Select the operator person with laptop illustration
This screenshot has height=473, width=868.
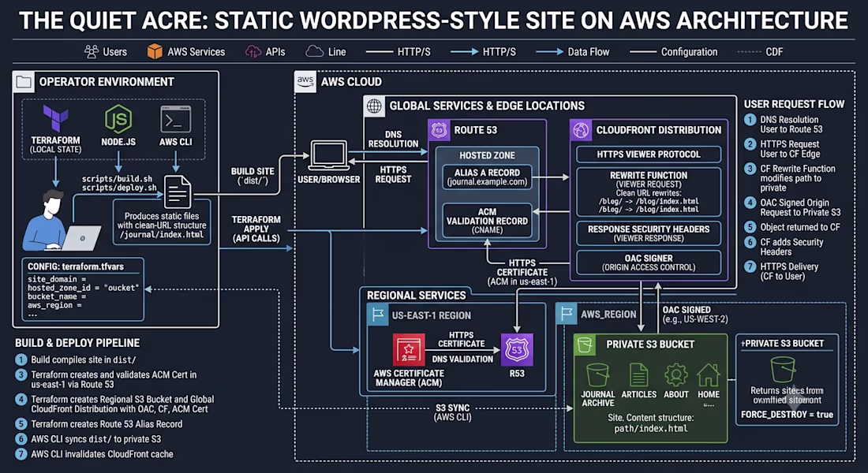(x=61, y=221)
